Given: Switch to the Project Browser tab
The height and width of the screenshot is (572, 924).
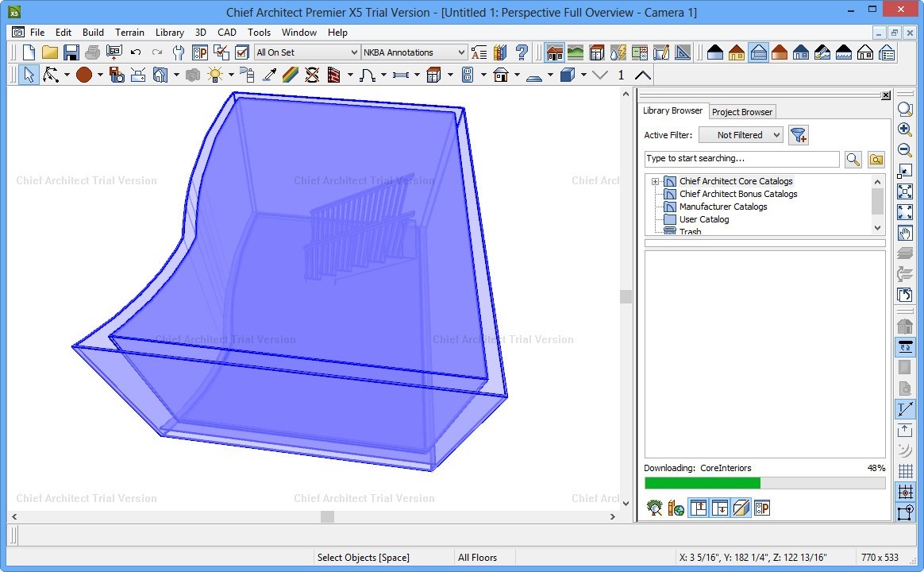Looking at the screenshot, I should click(x=741, y=112).
